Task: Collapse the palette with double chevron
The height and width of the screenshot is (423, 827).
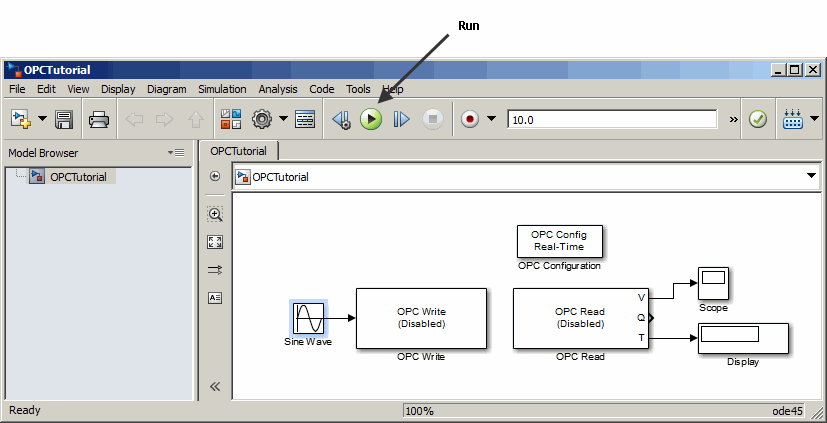Action: click(x=215, y=387)
